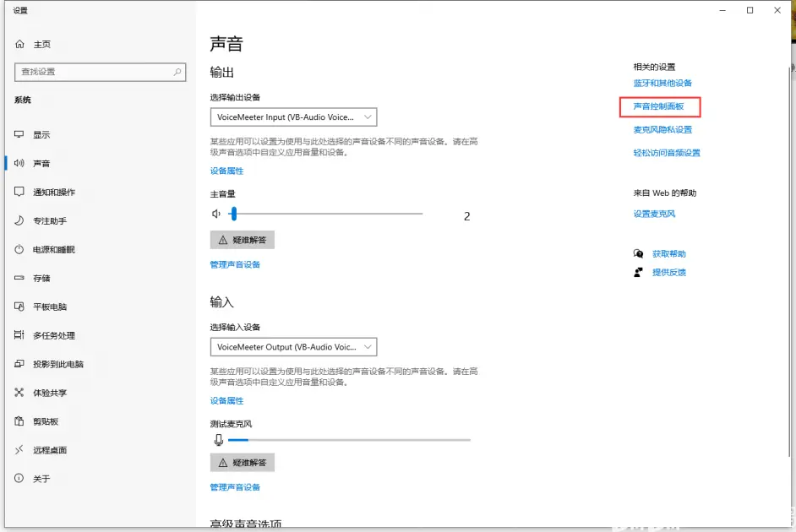Open 麦克风隐私设置 link

tap(662, 130)
